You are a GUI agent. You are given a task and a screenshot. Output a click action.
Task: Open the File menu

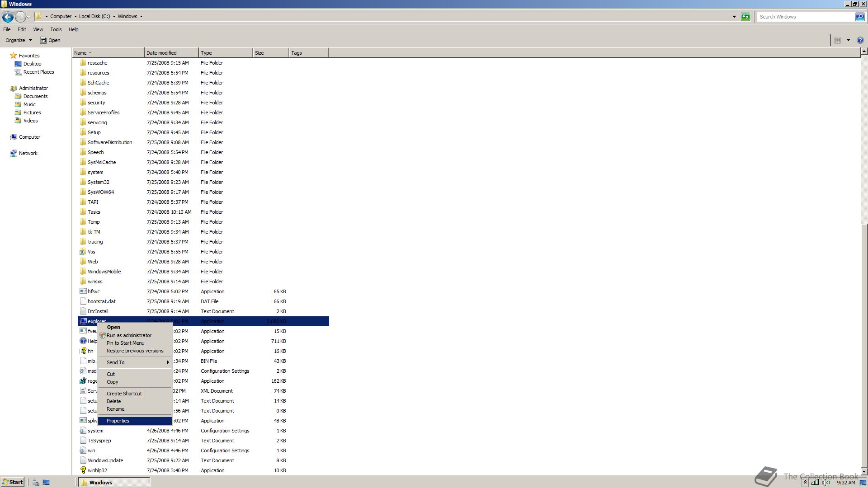click(7, 29)
